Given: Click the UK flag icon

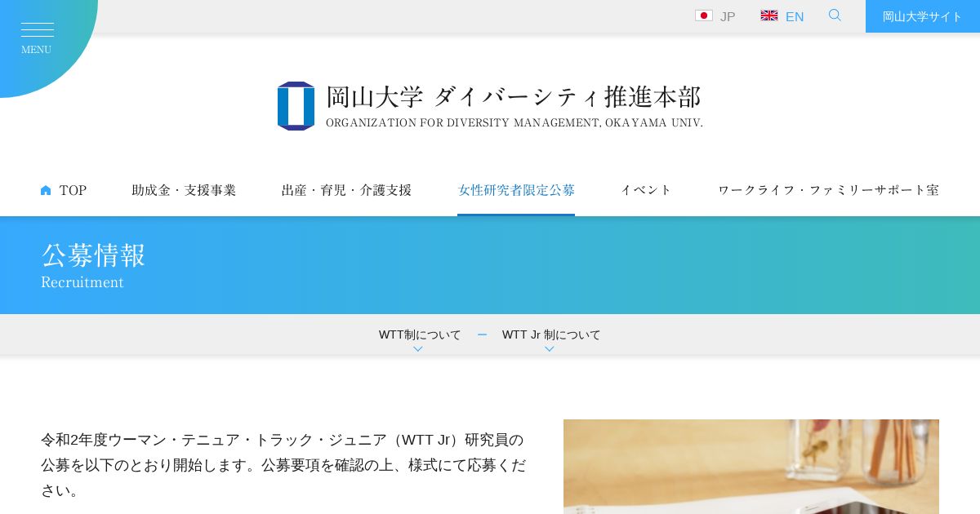Looking at the screenshot, I should (769, 16).
